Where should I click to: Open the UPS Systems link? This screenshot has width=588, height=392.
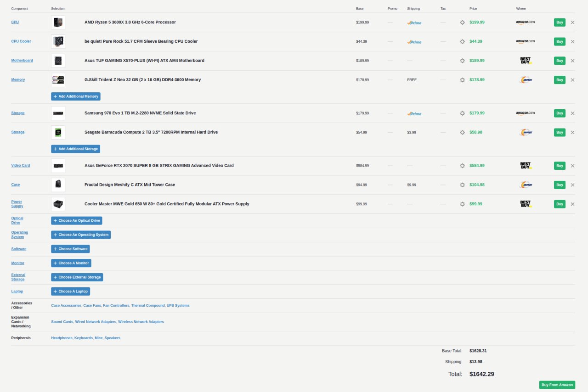pyautogui.click(x=178, y=306)
